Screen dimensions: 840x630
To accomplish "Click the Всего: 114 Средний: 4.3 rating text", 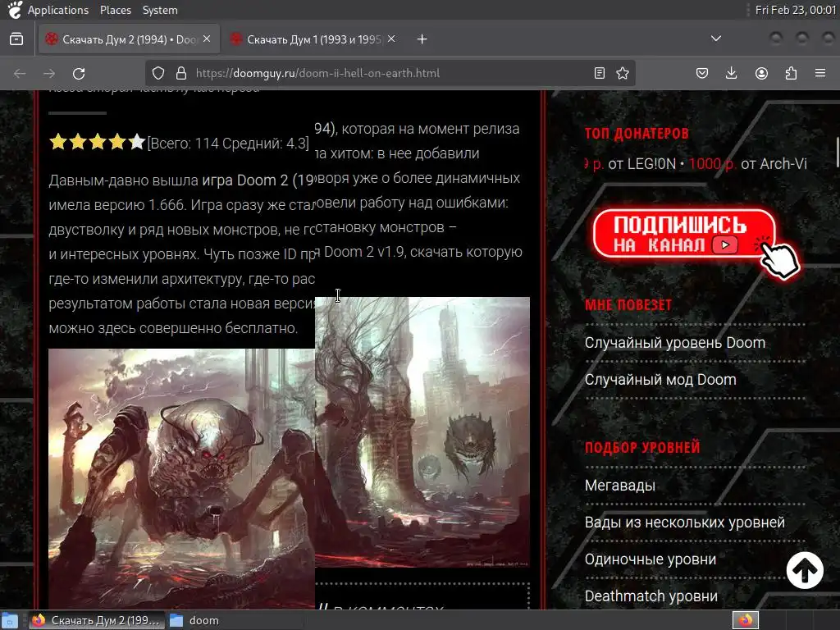I will [x=228, y=143].
